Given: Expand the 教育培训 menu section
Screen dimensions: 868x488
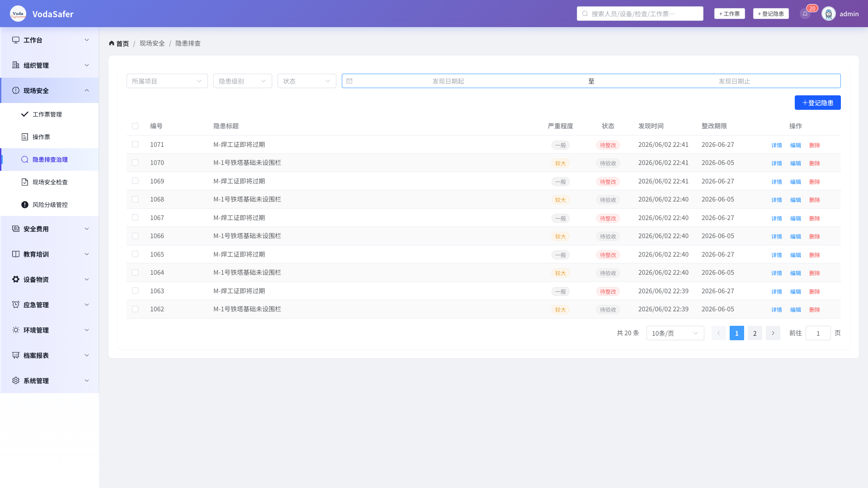Looking at the screenshot, I should [x=50, y=254].
